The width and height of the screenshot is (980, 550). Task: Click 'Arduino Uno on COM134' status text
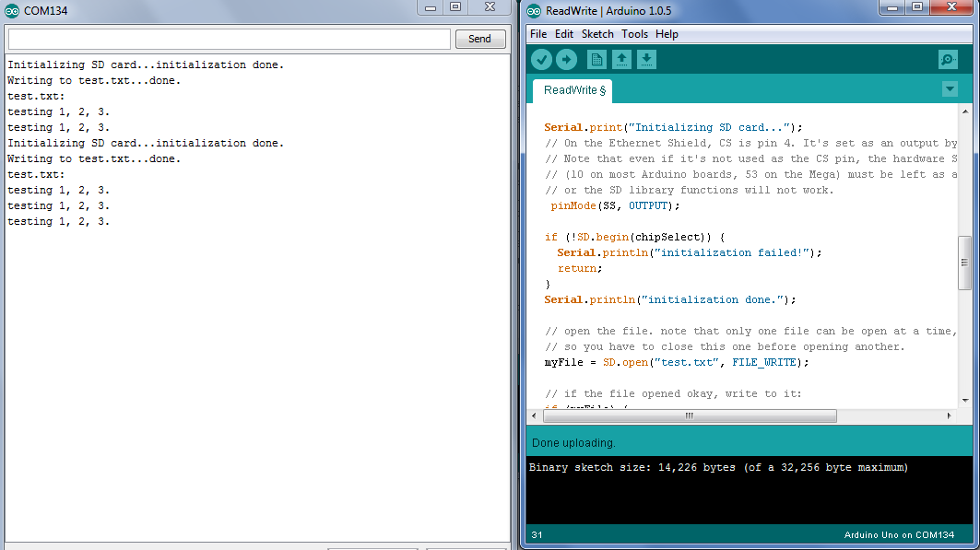tap(899, 535)
